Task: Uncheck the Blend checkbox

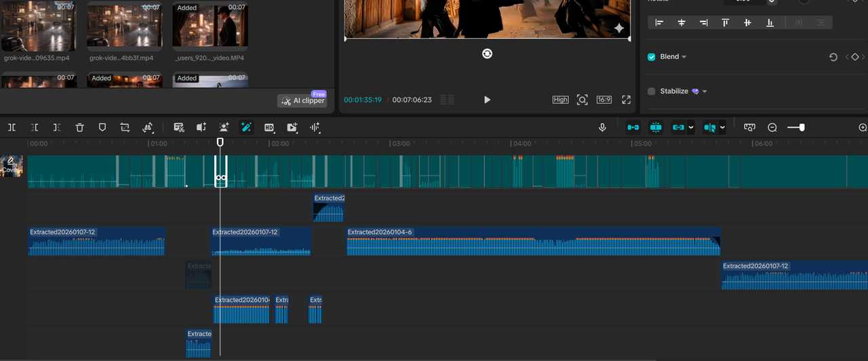Action: pyautogui.click(x=652, y=57)
